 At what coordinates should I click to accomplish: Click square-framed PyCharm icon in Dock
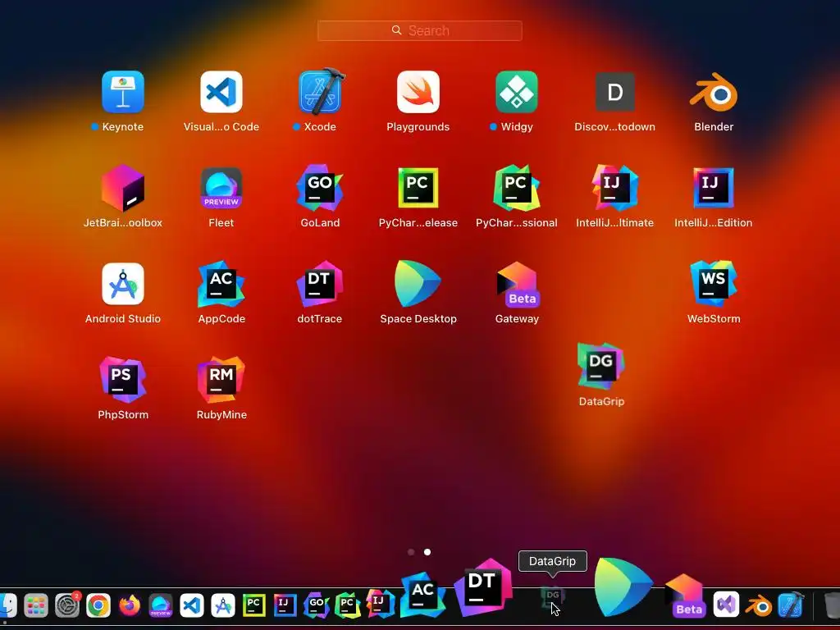tap(254, 605)
